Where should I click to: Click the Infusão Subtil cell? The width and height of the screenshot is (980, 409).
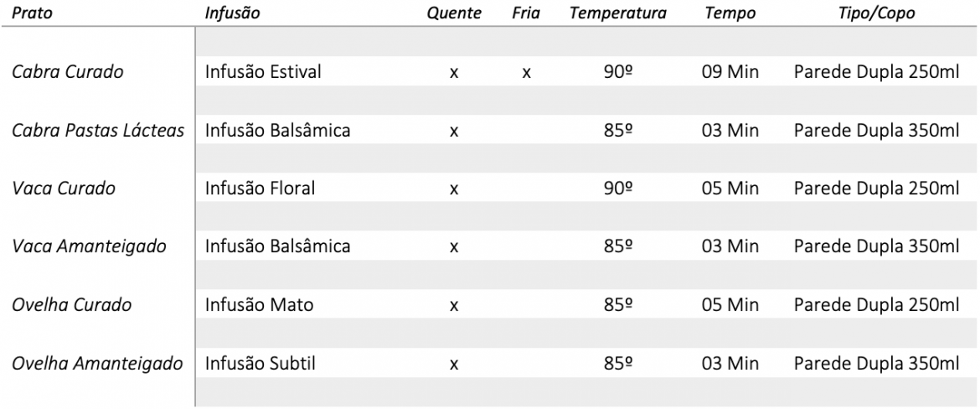click(x=260, y=364)
